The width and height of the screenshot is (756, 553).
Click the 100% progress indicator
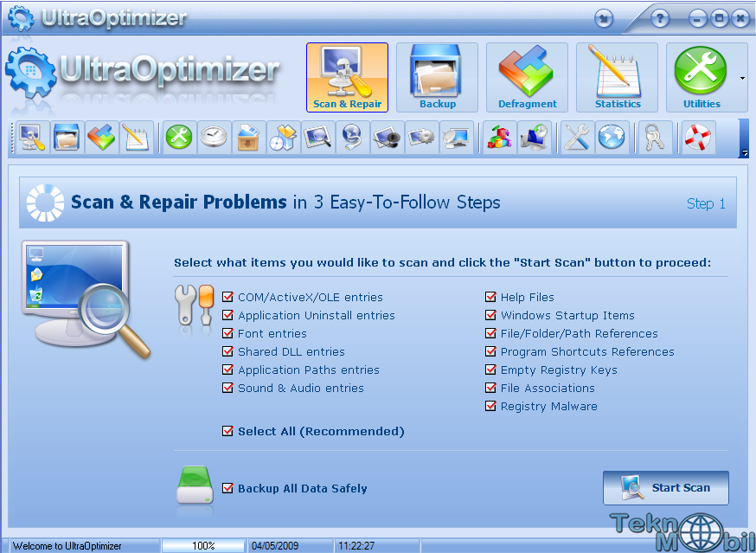203,546
